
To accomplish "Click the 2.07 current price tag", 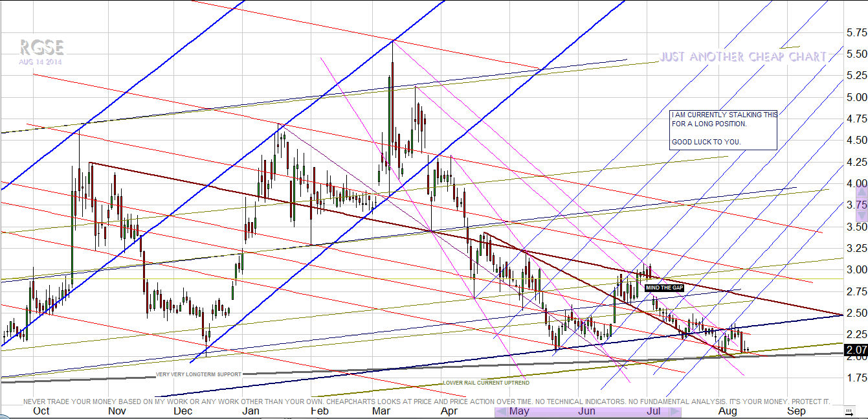I will click(856, 350).
